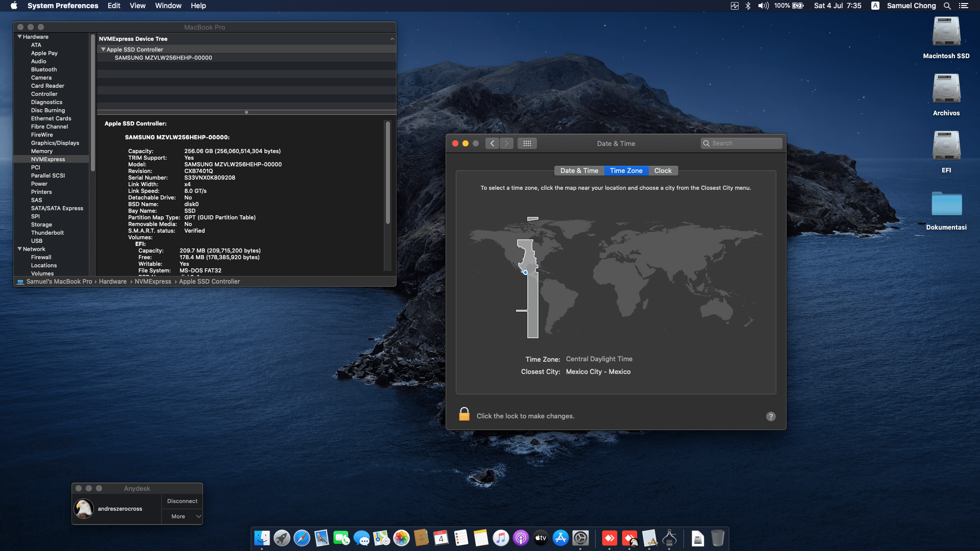The width and height of the screenshot is (980, 551).
Task: Click the lock to make changes
Action: click(464, 414)
